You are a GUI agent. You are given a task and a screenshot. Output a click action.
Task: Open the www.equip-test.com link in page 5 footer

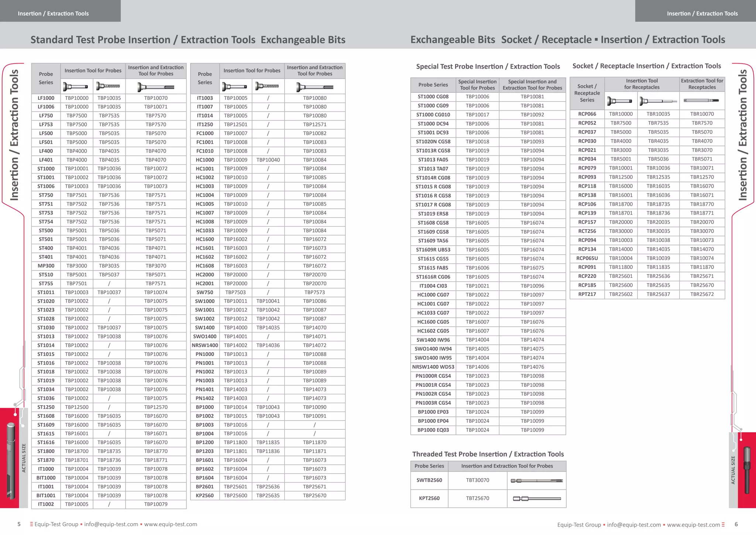tap(171, 524)
